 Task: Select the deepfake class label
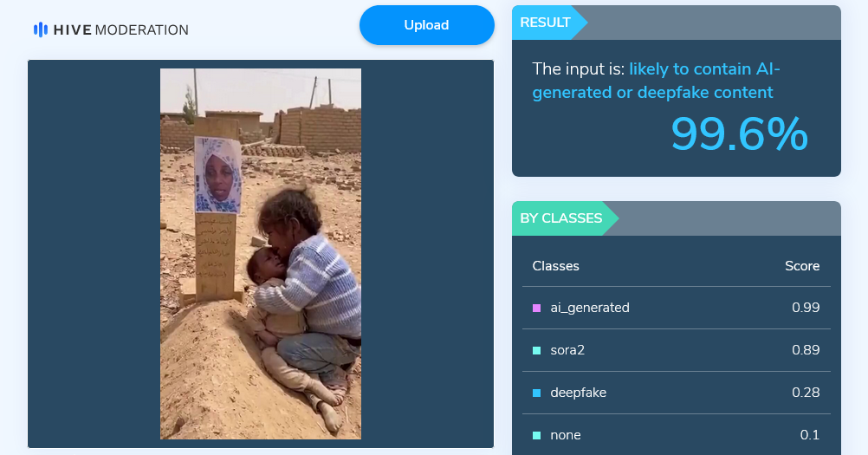(579, 393)
